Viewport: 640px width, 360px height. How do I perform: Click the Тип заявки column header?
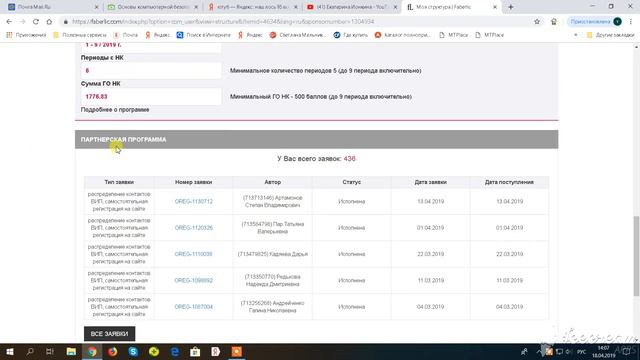coord(119,182)
